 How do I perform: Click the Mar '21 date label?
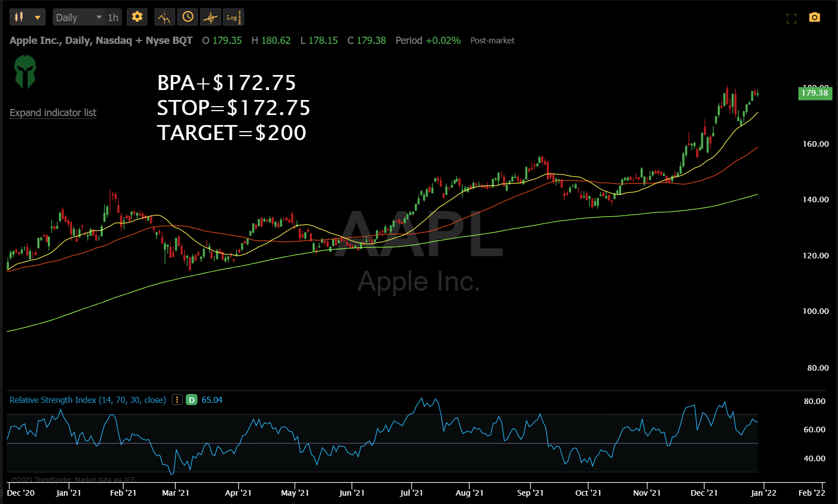[x=176, y=493]
